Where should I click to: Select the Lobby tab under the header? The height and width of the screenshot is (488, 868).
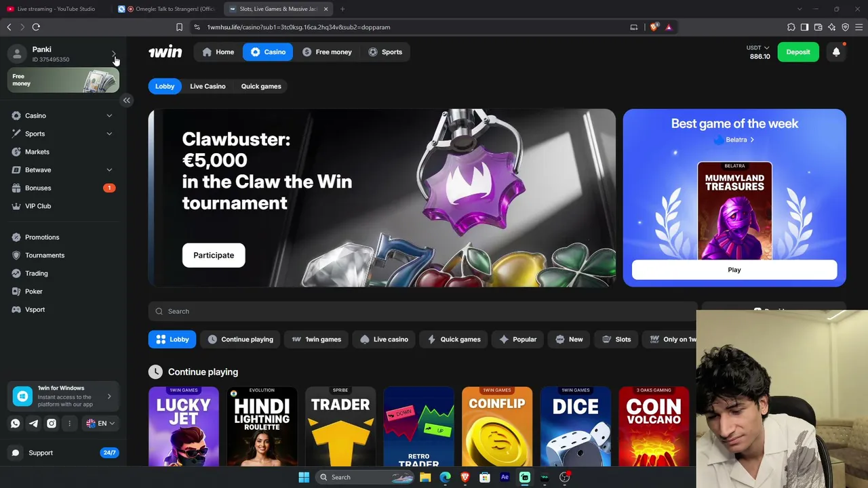[x=165, y=86]
